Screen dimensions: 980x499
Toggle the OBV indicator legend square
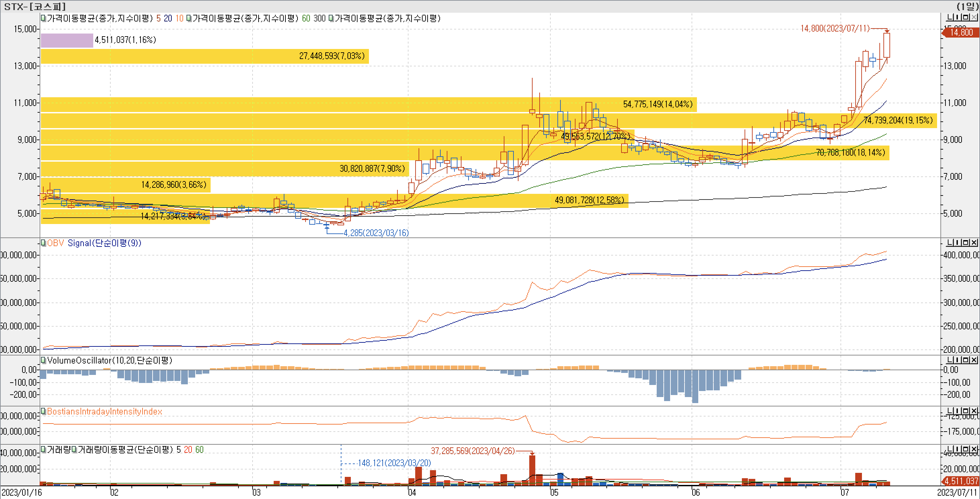tap(44, 243)
